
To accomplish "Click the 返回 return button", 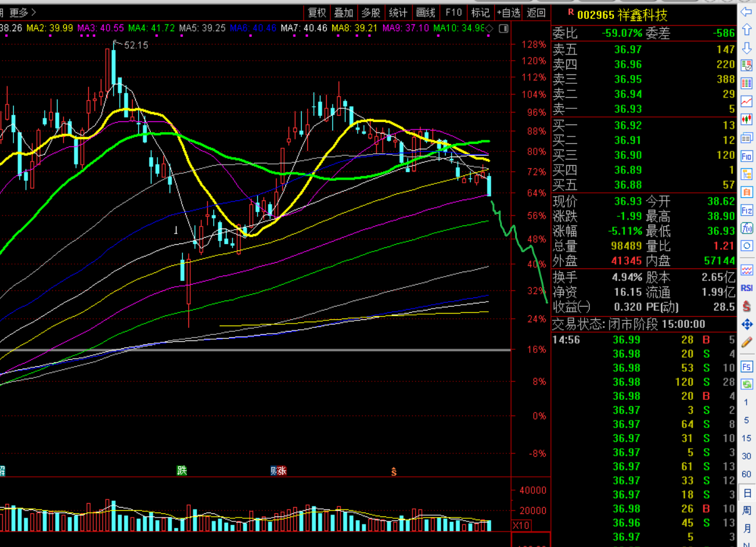I will pos(536,13).
